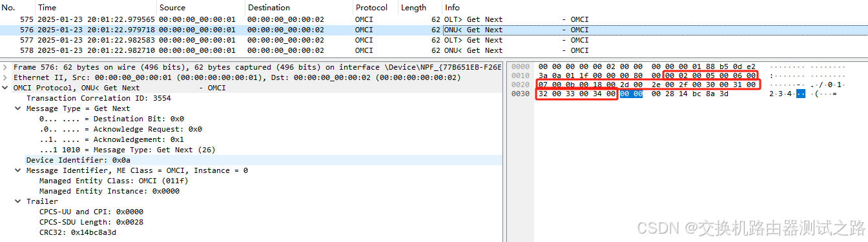Select packet number 577 in the list
The height and width of the screenshot is (242, 868).
[x=434, y=40]
